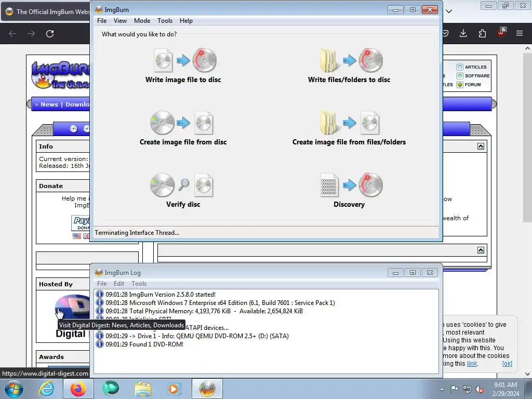The image size is (532, 399).
Task: Open the ImgBurn File menu
Action: [x=102, y=21]
